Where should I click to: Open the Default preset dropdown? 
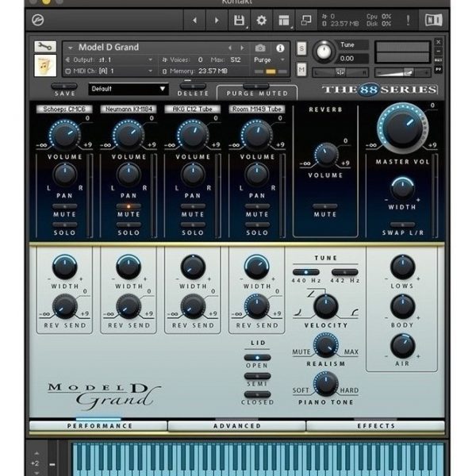pos(128,89)
